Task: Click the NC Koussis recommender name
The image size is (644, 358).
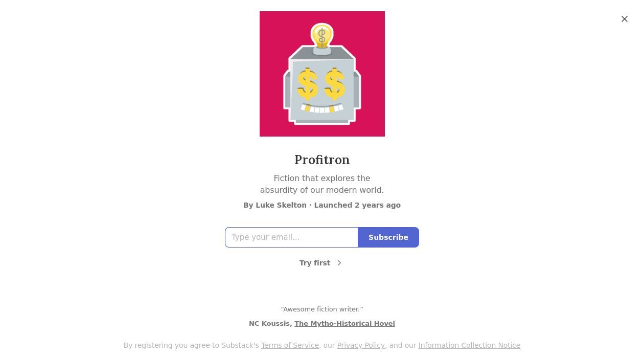Action: point(269,324)
